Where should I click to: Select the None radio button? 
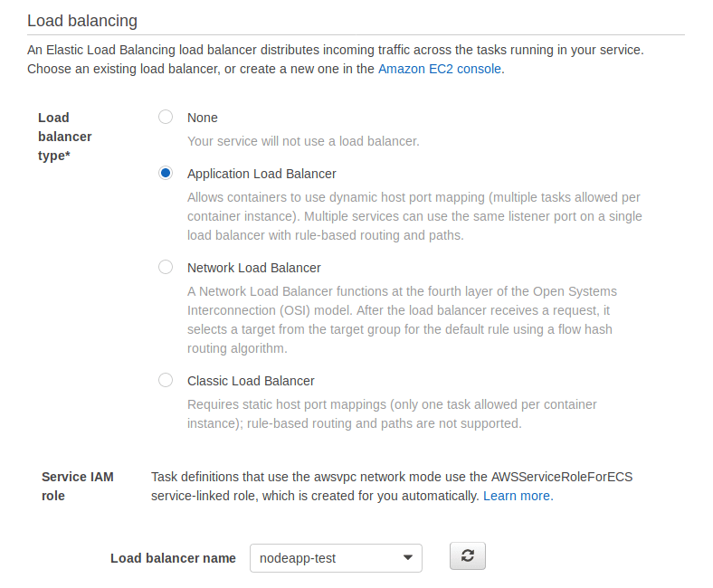coord(166,118)
